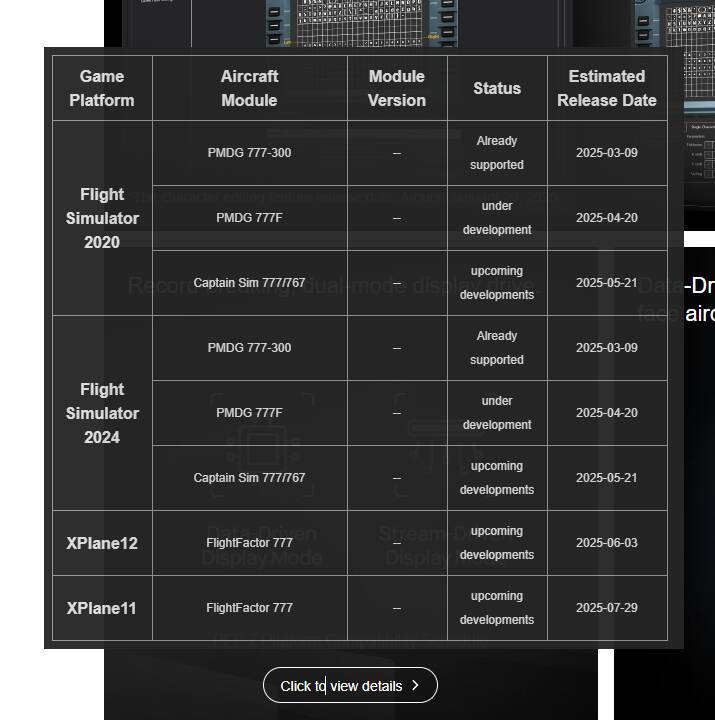This screenshot has height=720, width=715.
Task: Select 'Captain Sim 777/767' under Flight Simulator 2020
Action: [x=249, y=283]
